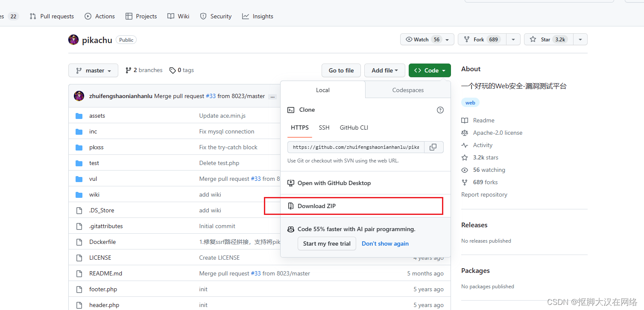
Task: Click the commit author avatar
Action: (x=79, y=96)
